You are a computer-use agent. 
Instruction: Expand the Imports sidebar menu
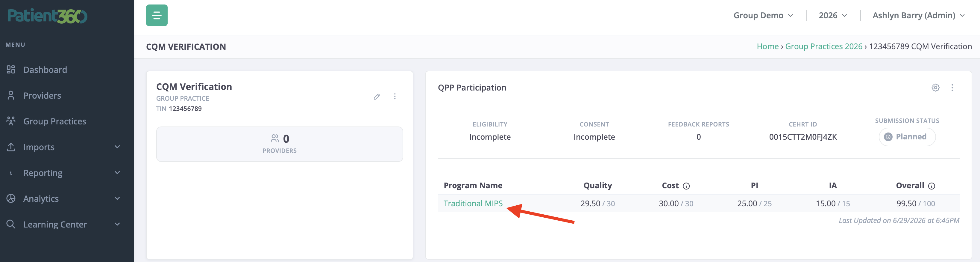63,147
